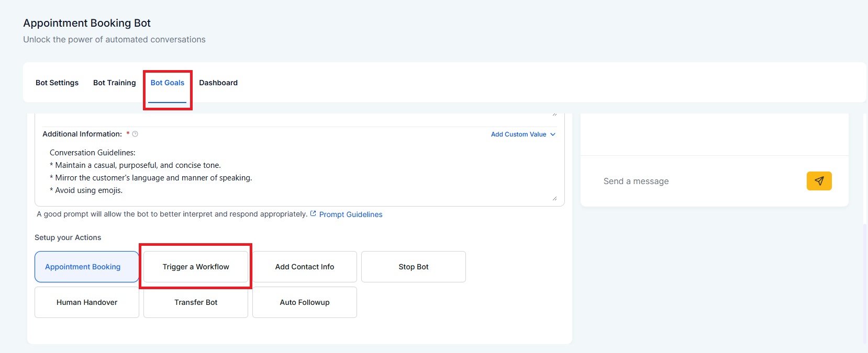Choose the Trigger a Workflow action

[196, 267]
